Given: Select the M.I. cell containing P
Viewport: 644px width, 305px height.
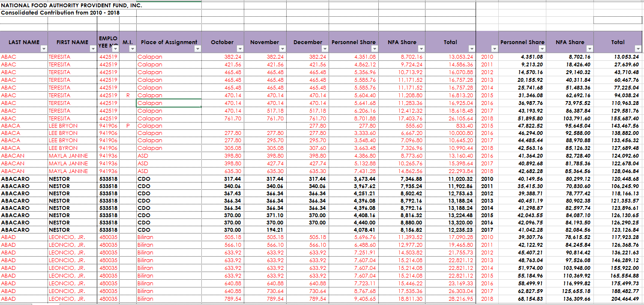Looking at the screenshot, I should coord(128,126).
